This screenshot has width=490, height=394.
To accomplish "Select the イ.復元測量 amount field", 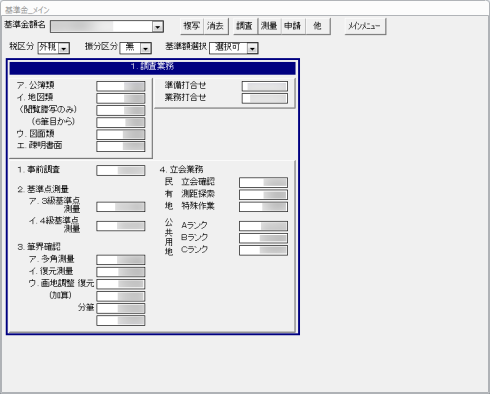I will (x=121, y=272).
